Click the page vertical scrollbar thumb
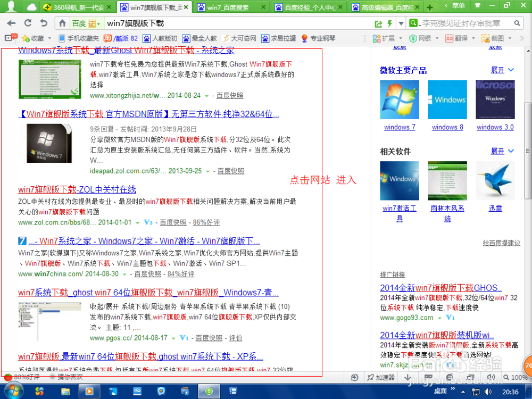Viewport: 532px width, 399px height. click(x=528, y=151)
